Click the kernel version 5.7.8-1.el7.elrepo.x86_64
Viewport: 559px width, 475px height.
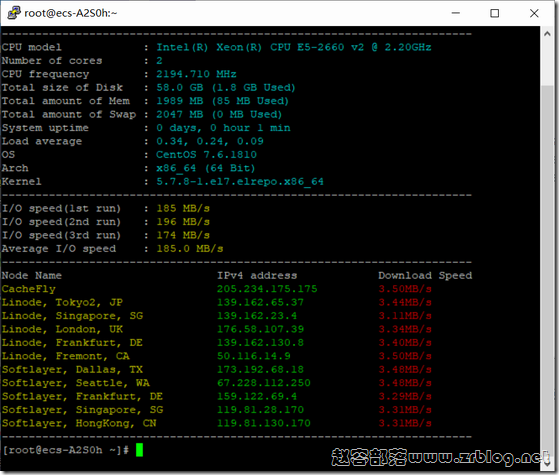pyautogui.click(x=240, y=182)
